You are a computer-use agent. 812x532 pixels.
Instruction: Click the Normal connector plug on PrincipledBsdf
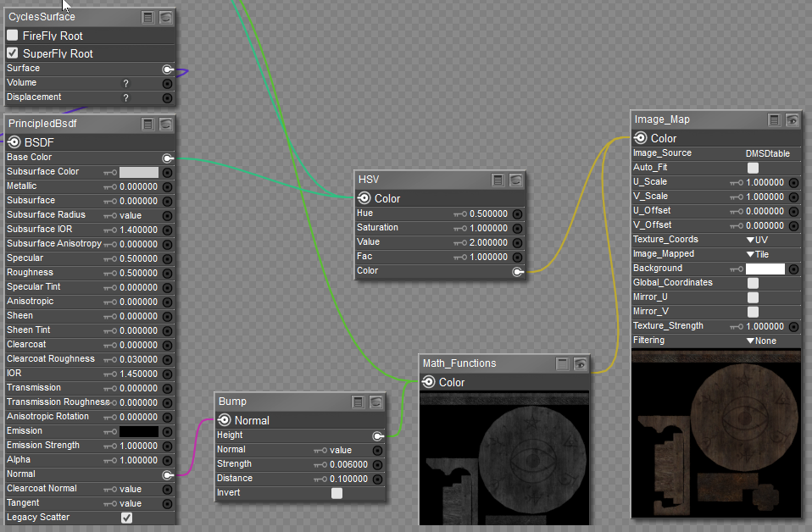pyautogui.click(x=168, y=474)
